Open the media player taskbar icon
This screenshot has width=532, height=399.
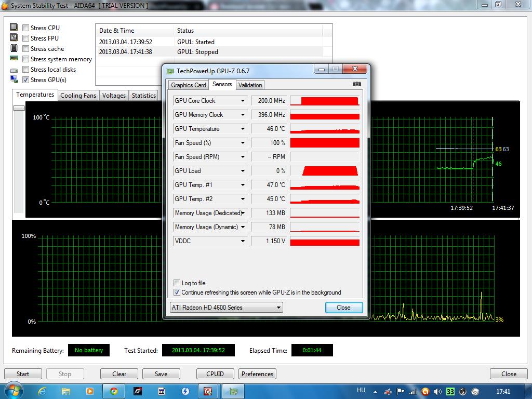pyautogui.click(x=90, y=391)
